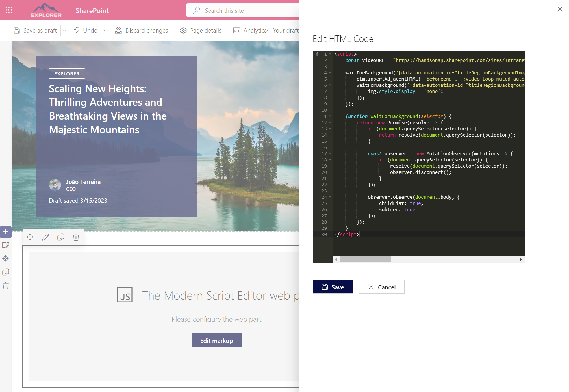Open Page details

[201, 30]
